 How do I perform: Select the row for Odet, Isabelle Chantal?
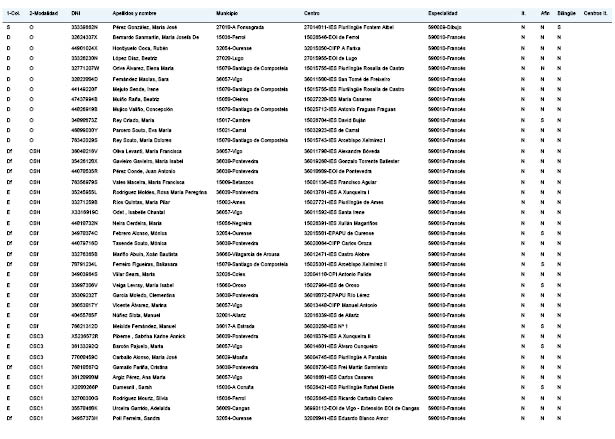point(308,212)
